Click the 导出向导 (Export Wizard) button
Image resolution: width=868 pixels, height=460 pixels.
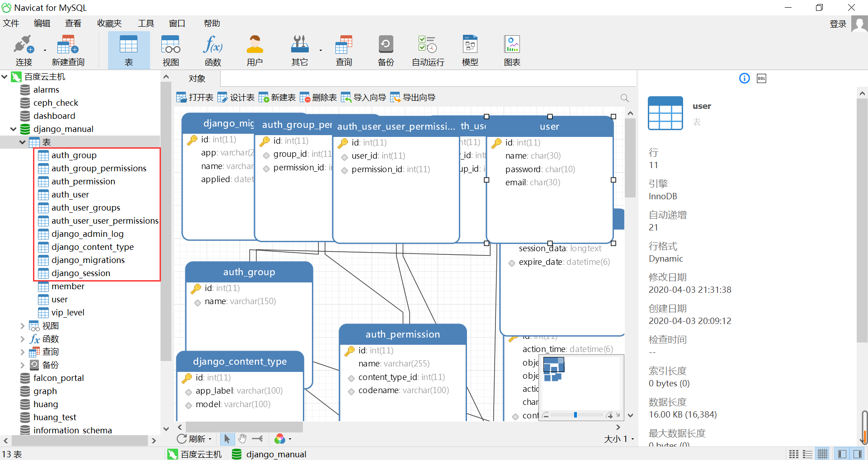pyautogui.click(x=413, y=98)
